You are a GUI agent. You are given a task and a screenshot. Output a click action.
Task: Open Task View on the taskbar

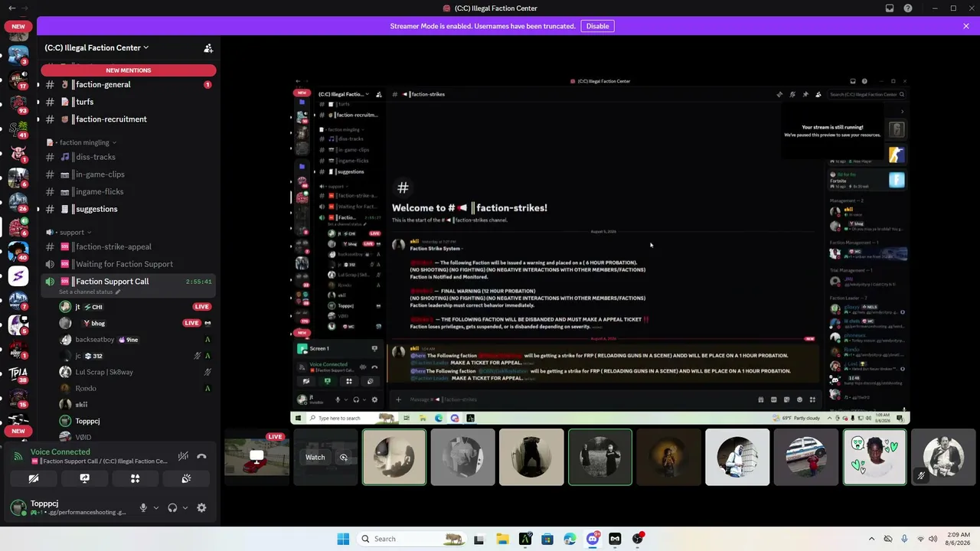point(479,539)
